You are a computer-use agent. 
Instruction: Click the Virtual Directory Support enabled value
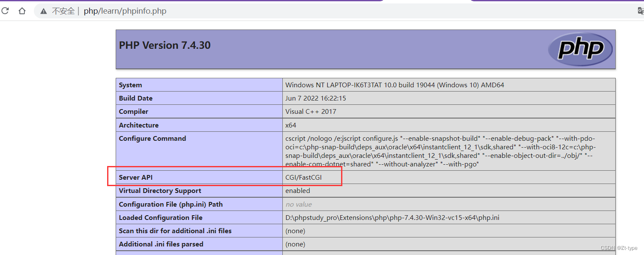pyautogui.click(x=297, y=190)
